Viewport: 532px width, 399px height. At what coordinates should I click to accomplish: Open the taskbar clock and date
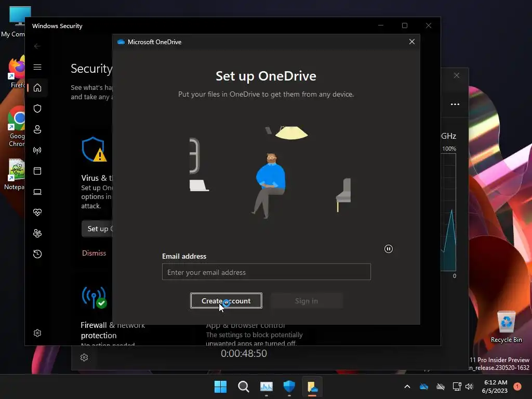pos(495,387)
